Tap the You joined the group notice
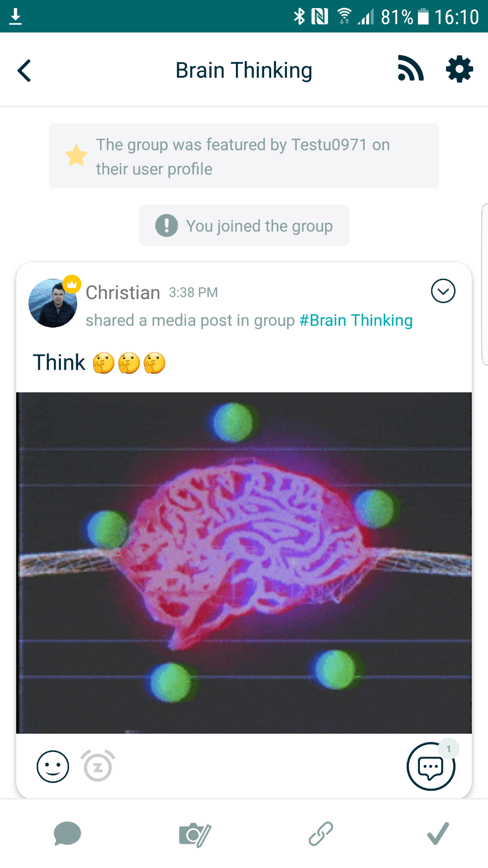The height and width of the screenshot is (868, 488). click(x=244, y=226)
